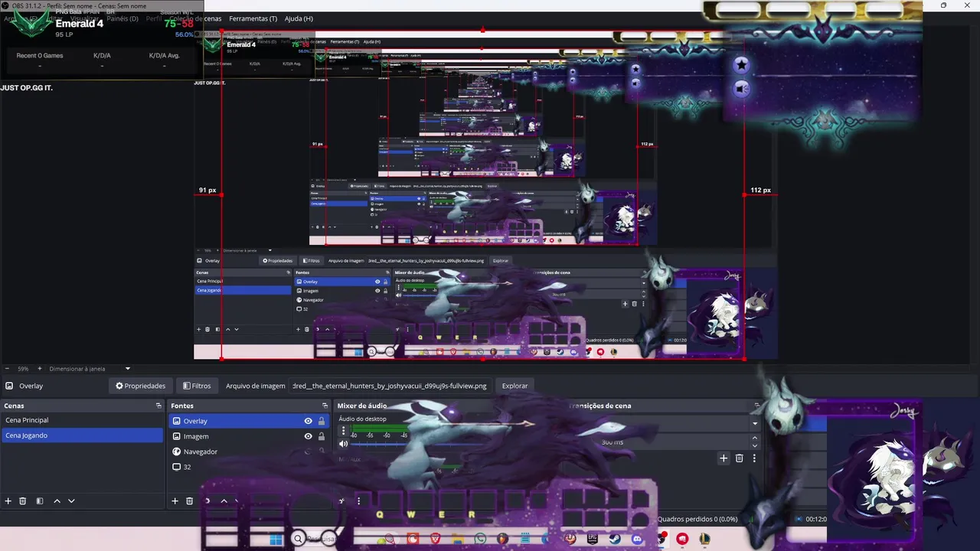Hide the Overlay source

pyautogui.click(x=308, y=421)
